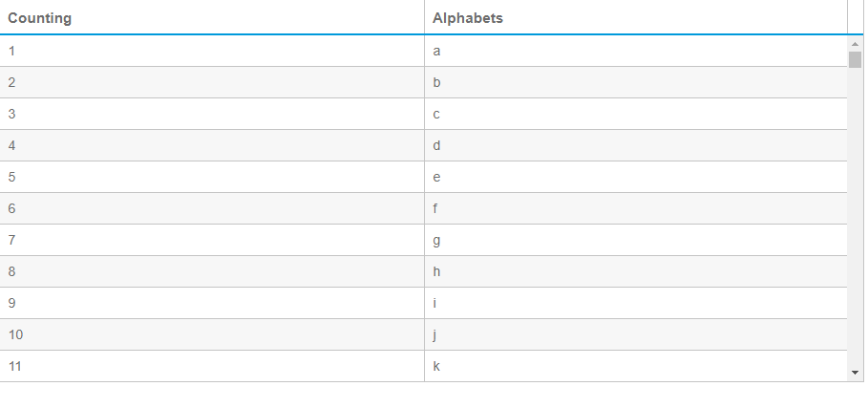Click the scroll up arrow

point(855,44)
